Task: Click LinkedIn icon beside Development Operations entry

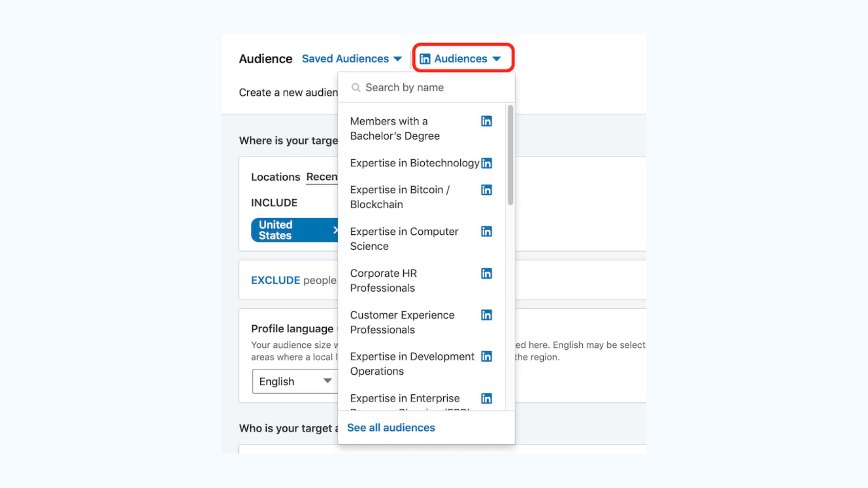Action: tap(486, 356)
